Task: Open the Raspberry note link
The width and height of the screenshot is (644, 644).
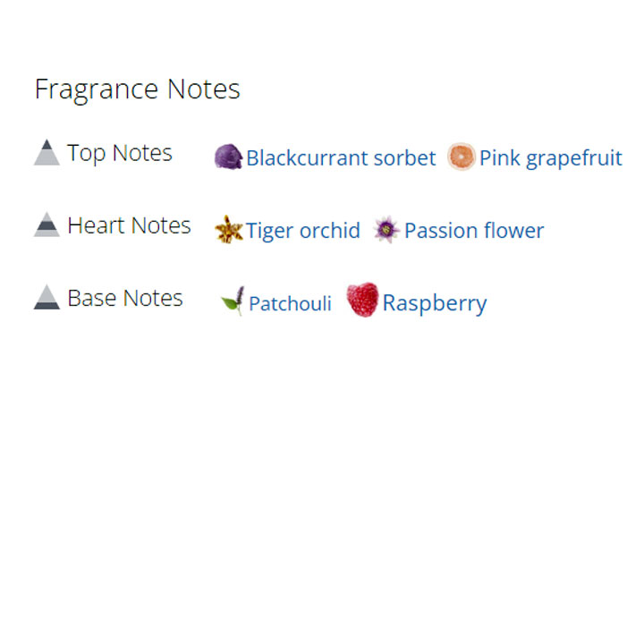Action: pyautogui.click(x=435, y=303)
